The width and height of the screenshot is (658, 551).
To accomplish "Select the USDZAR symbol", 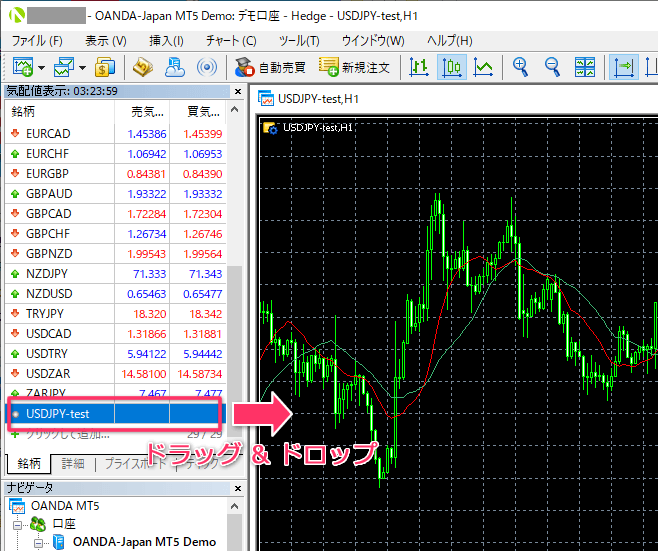I will pyautogui.click(x=48, y=373).
